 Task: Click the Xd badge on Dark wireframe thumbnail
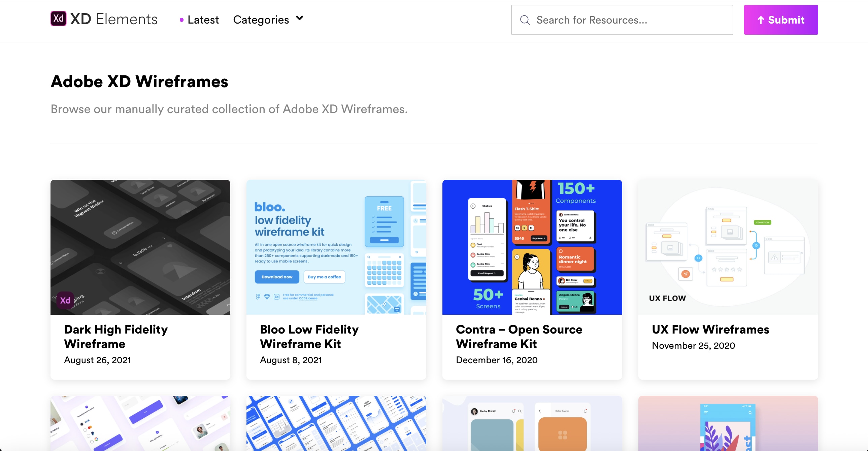[x=65, y=300]
